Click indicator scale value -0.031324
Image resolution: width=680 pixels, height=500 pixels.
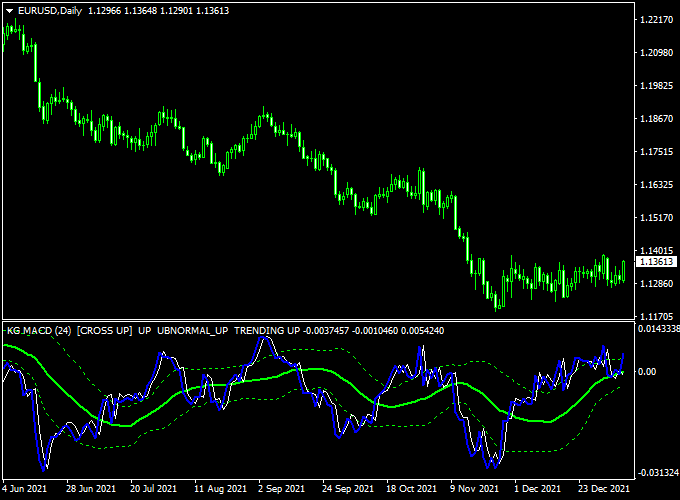(x=657, y=472)
